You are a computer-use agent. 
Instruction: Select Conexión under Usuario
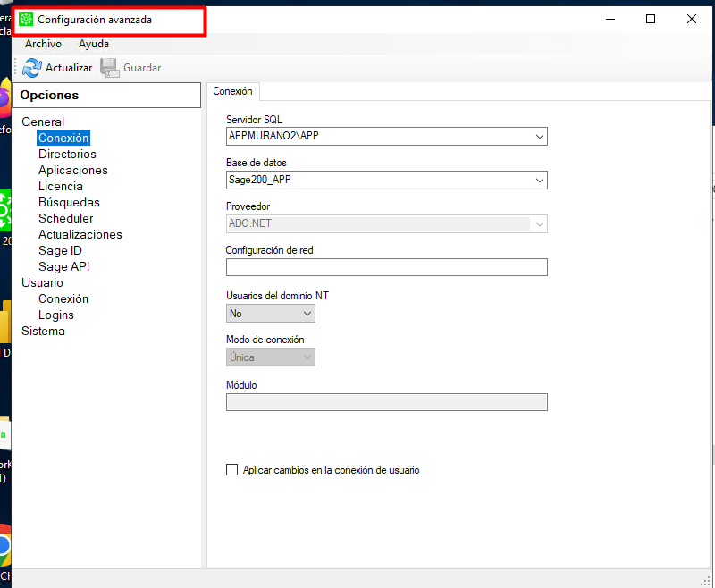63,298
